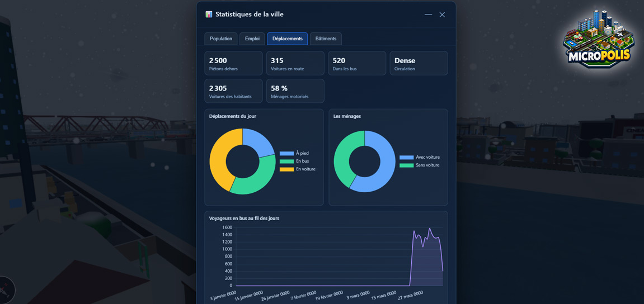
Task: Click the Voyageurs en bus au fil des jours heading
Action: [x=245, y=218]
